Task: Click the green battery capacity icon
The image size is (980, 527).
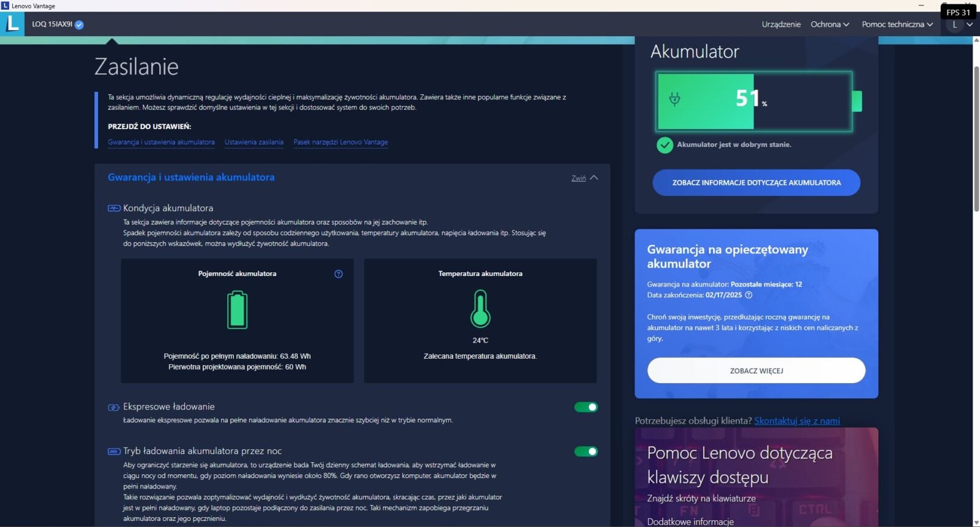Action: tap(237, 310)
